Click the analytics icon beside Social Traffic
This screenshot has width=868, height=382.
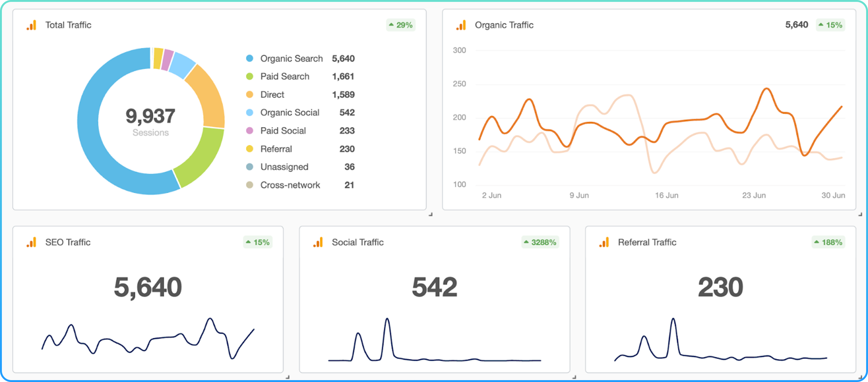pyautogui.click(x=318, y=242)
